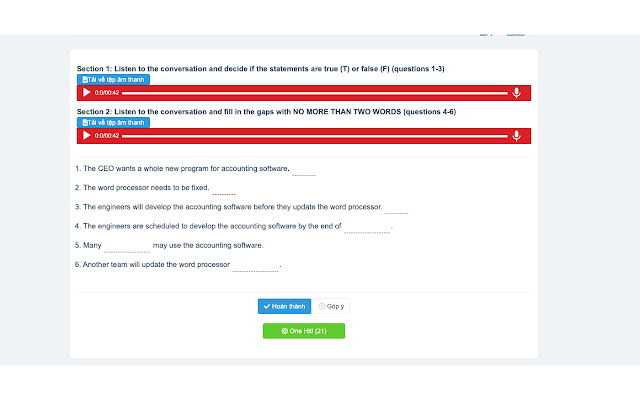
Task: Click the Section 2 microphone icon
Action: pyautogui.click(x=516, y=136)
